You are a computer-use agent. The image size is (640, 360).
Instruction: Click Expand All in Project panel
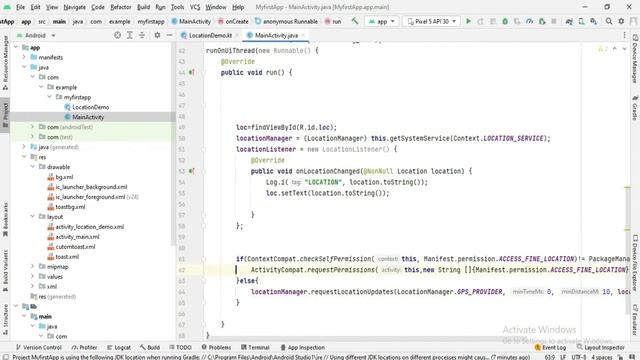point(130,36)
